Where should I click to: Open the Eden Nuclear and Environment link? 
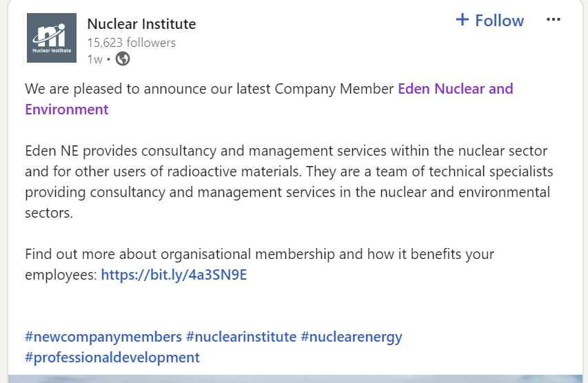click(455, 89)
